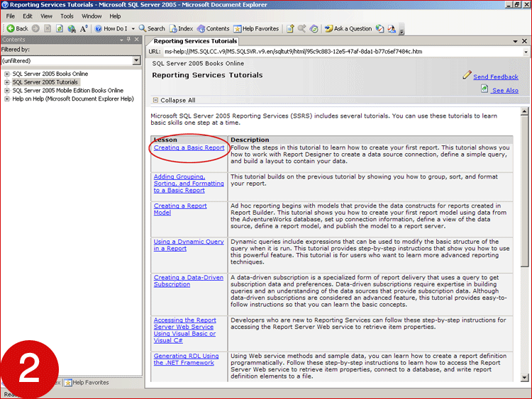
Task: Open the Help Favorites toolbar button
Action: click(256, 29)
